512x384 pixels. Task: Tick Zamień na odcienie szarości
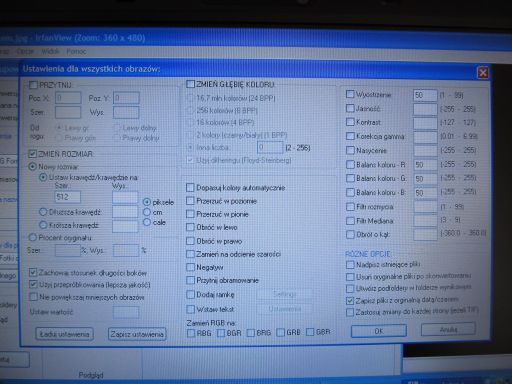click(x=190, y=254)
